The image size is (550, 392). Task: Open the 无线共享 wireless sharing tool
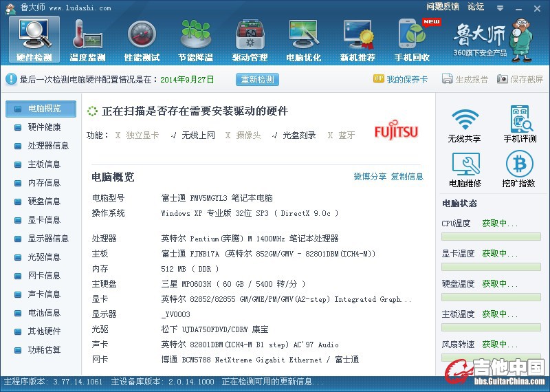coord(465,124)
